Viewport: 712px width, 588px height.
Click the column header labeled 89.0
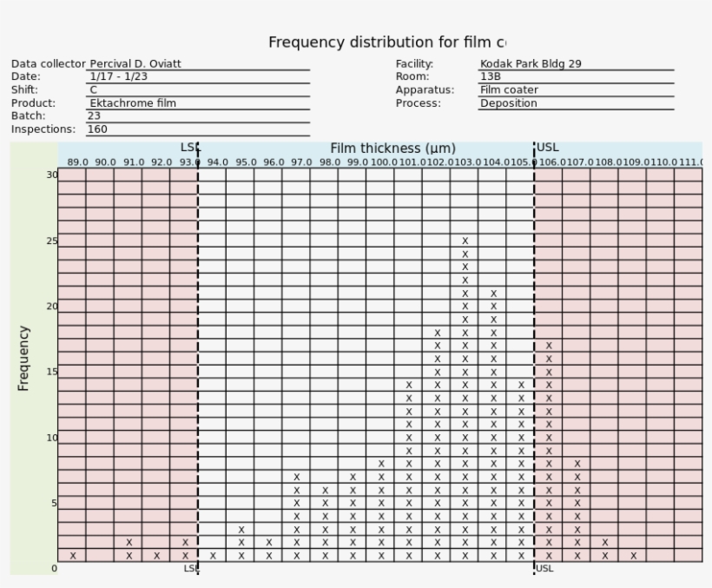point(78,161)
